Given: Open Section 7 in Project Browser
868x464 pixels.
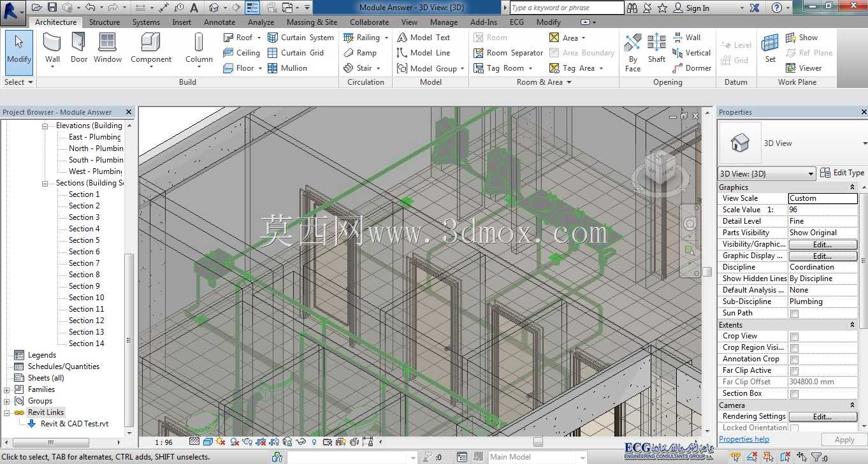Looking at the screenshot, I should pyautogui.click(x=84, y=263).
